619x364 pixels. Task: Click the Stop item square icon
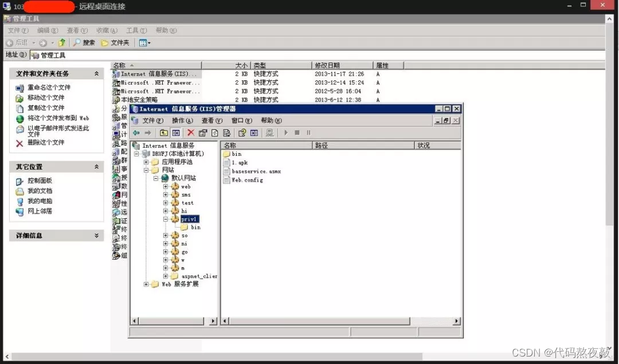pyautogui.click(x=297, y=132)
